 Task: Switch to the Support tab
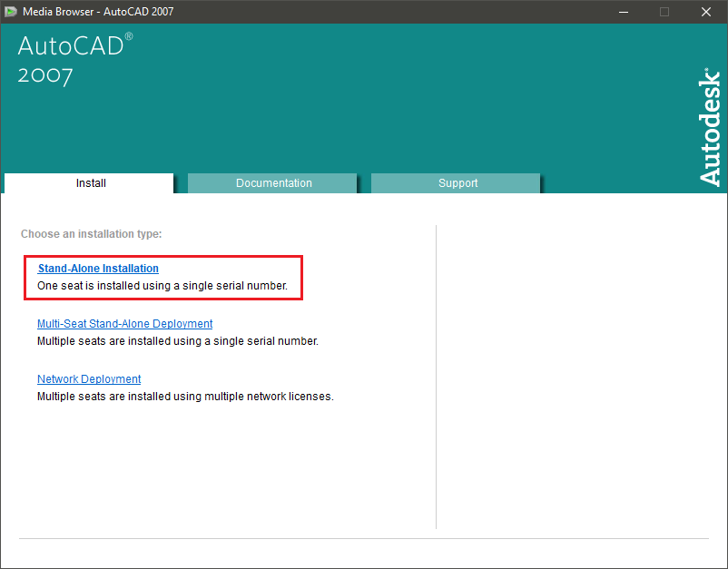point(456,182)
